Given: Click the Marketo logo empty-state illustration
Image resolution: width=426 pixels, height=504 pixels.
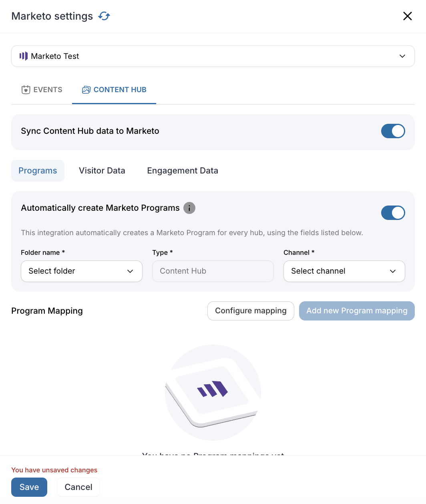Looking at the screenshot, I should click(213, 393).
